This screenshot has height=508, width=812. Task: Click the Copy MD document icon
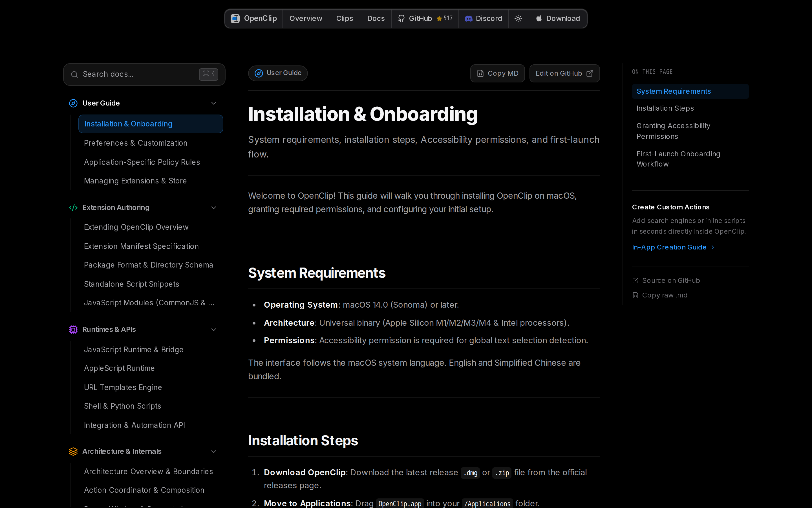[480, 73]
